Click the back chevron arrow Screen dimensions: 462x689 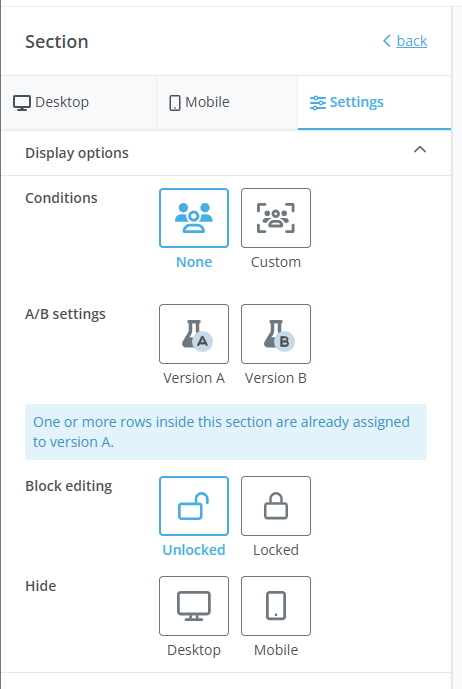point(387,41)
